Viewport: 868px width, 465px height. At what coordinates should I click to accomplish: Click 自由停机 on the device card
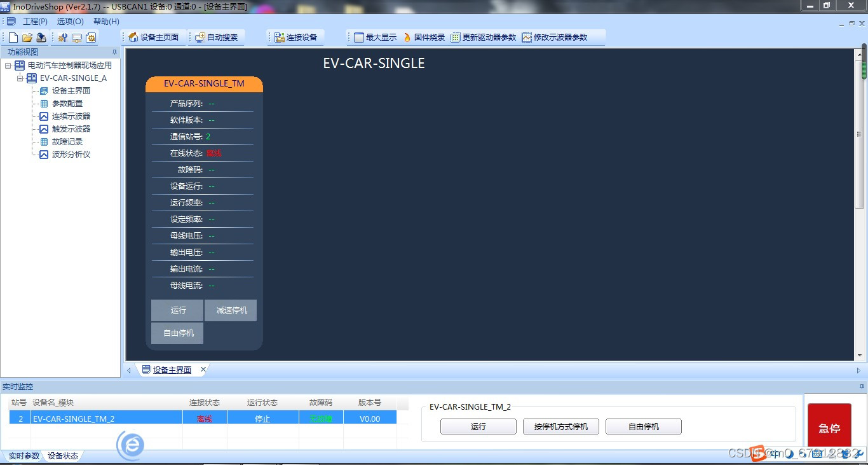click(x=177, y=333)
